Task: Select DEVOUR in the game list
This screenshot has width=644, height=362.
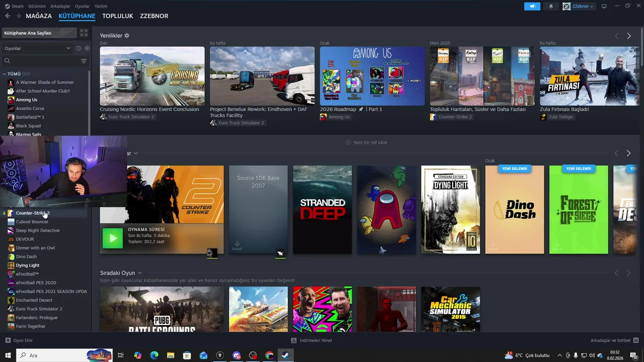Action: pos(25,239)
